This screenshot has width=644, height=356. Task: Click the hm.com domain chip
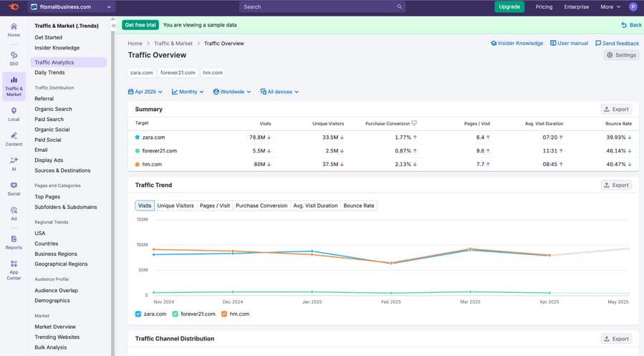(x=213, y=72)
